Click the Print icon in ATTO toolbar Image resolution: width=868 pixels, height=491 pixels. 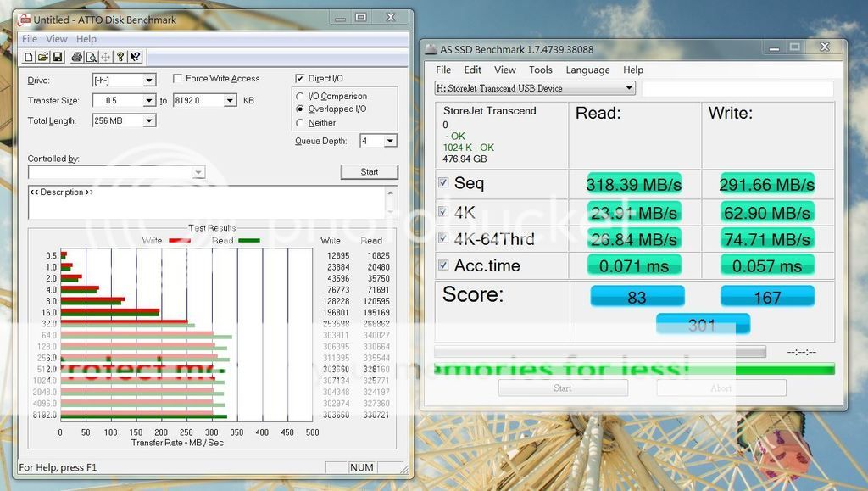coord(77,57)
